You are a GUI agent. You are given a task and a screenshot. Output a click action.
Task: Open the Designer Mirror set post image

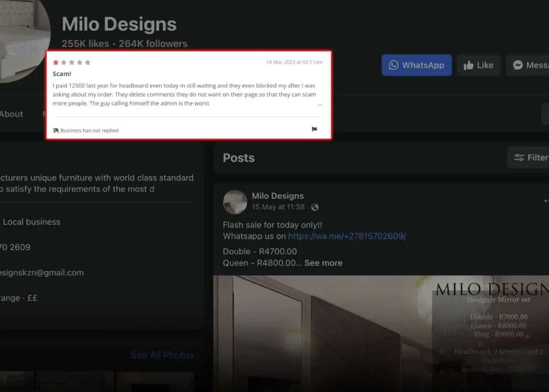tap(380, 333)
